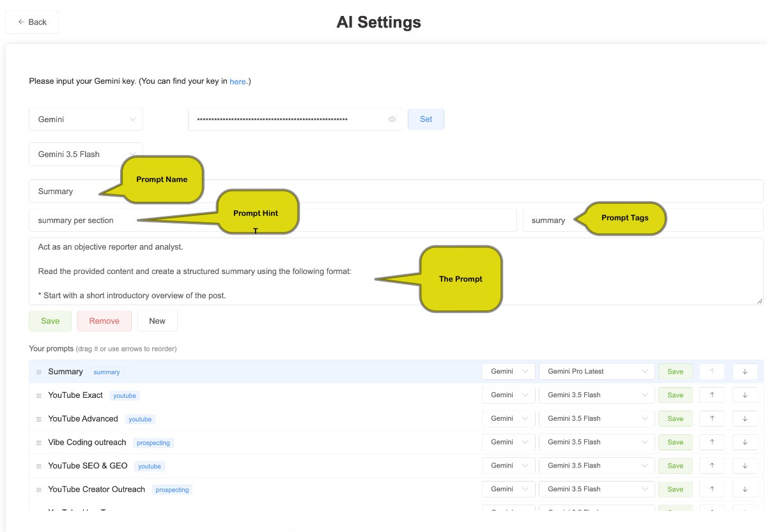767x532 pixels.
Task: Click the prompt name field 'Summary'
Action: click(x=396, y=191)
